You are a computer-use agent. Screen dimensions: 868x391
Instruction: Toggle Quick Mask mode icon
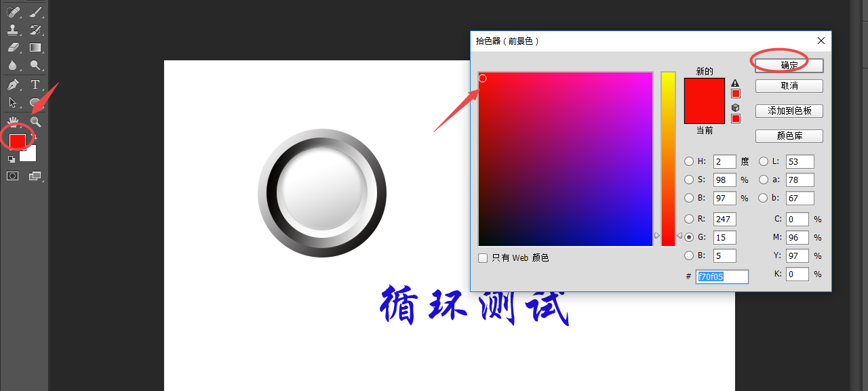coord(12,176)
